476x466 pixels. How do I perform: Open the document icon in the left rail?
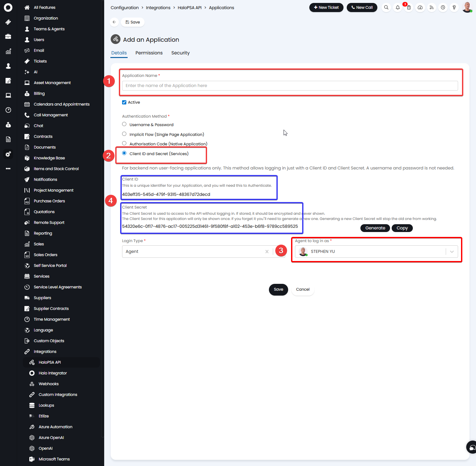point(8,139)
